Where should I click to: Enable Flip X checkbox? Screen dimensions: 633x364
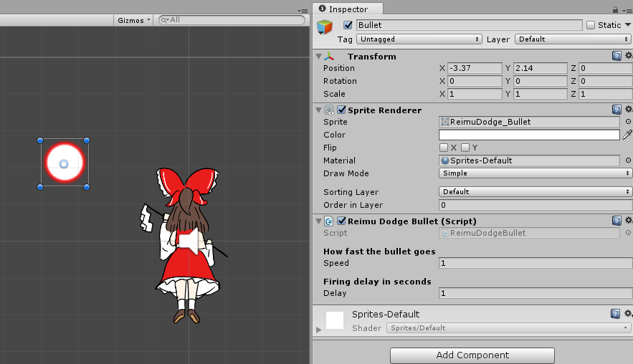click(444, 148)
